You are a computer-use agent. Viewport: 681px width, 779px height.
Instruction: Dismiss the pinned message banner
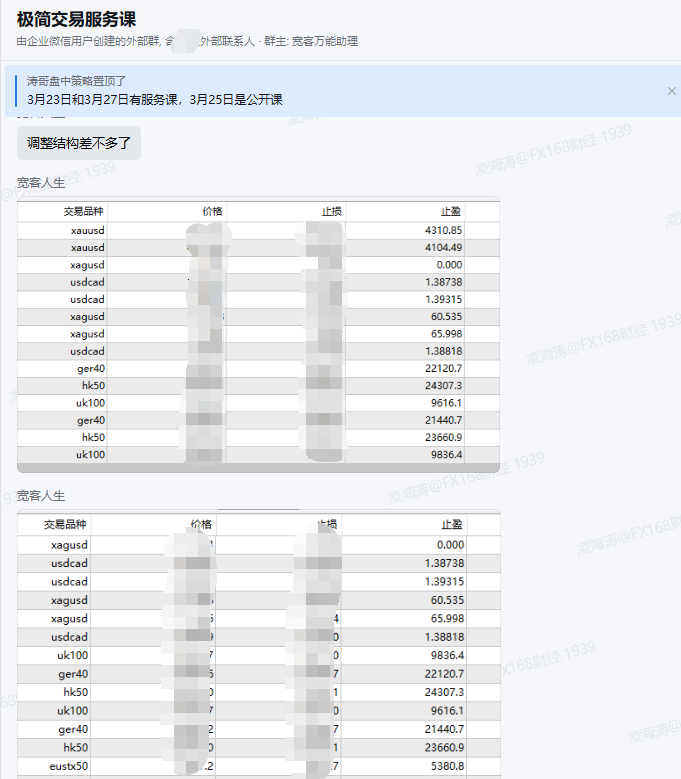[671, 91]
